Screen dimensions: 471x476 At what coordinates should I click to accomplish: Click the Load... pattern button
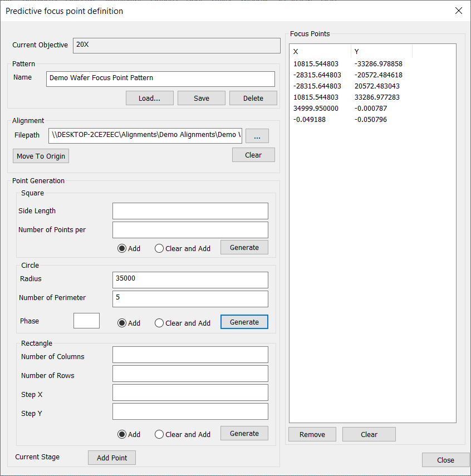149,98
